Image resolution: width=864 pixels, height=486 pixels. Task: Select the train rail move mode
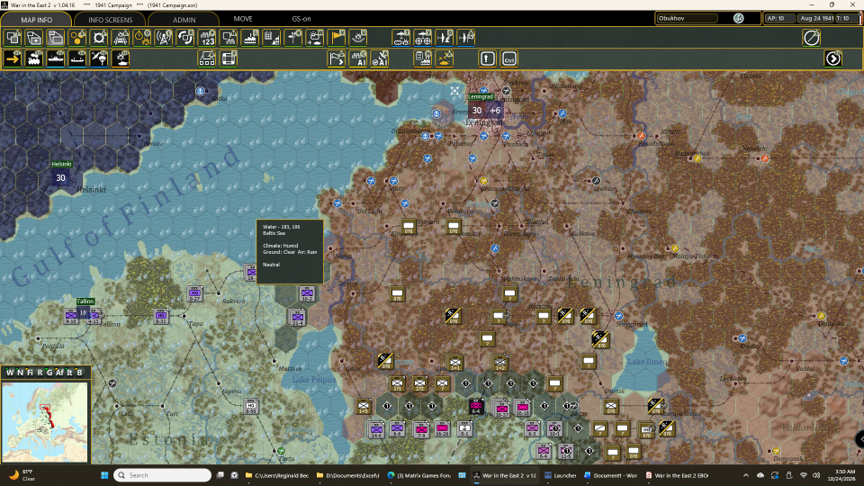tap(34, 58)
